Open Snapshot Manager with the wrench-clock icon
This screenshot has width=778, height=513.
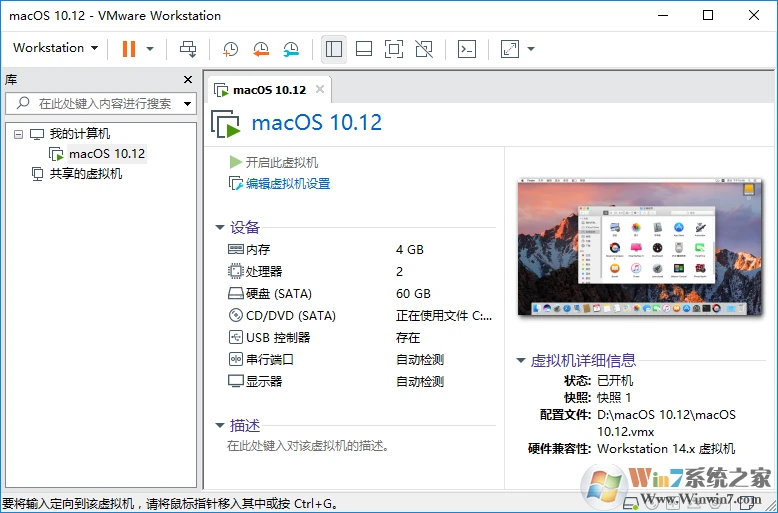point(290,48)
